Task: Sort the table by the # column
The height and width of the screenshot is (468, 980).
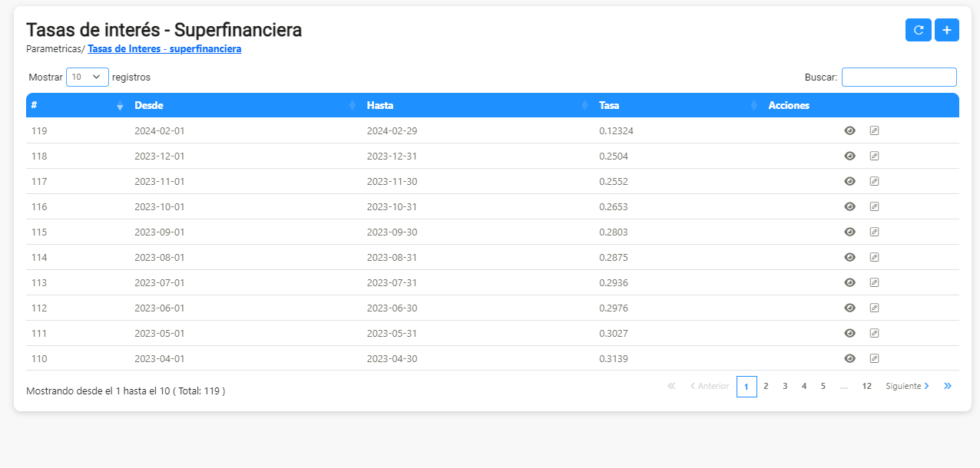Action: [x=77, y=105]
